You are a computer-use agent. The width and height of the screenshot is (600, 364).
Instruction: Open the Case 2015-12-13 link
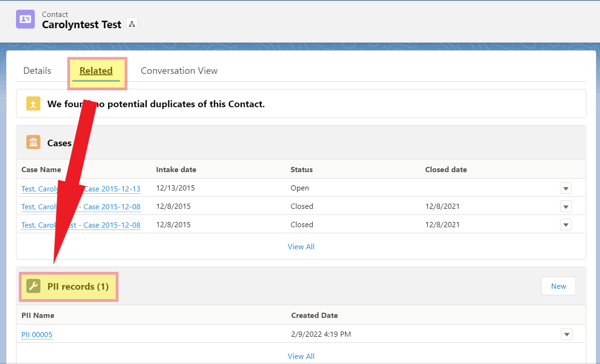coord(113,189)
